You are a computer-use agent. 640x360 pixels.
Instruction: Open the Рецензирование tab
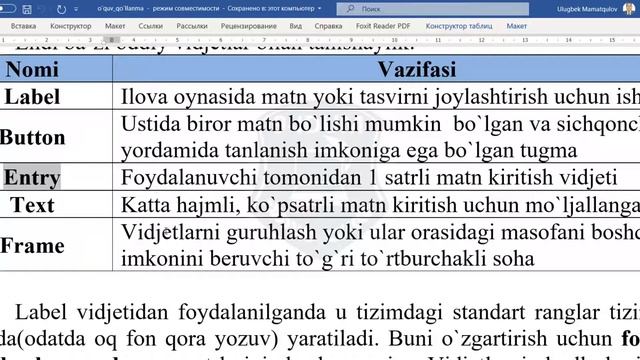[x=249, y=26]
